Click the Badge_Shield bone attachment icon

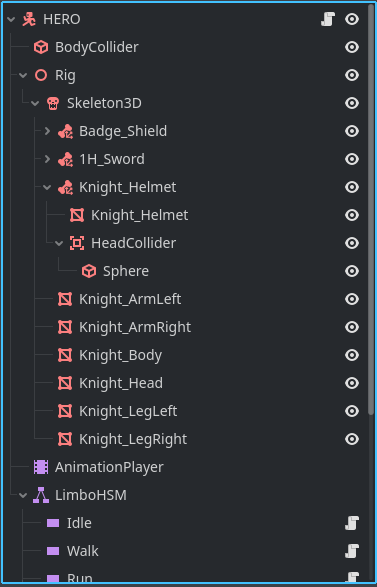click(65, 131)
